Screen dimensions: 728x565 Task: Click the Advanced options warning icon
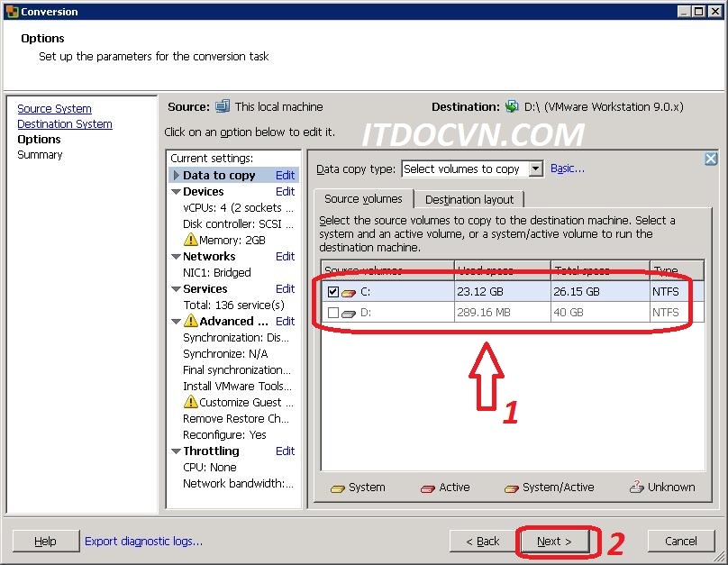(x=190, y=322)
